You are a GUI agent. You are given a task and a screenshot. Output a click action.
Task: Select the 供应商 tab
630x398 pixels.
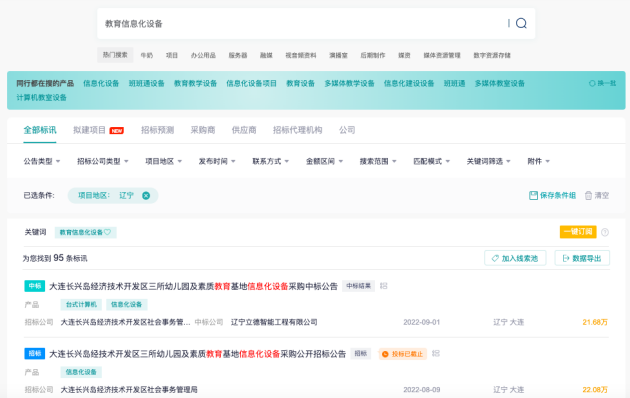pos(244,130)
